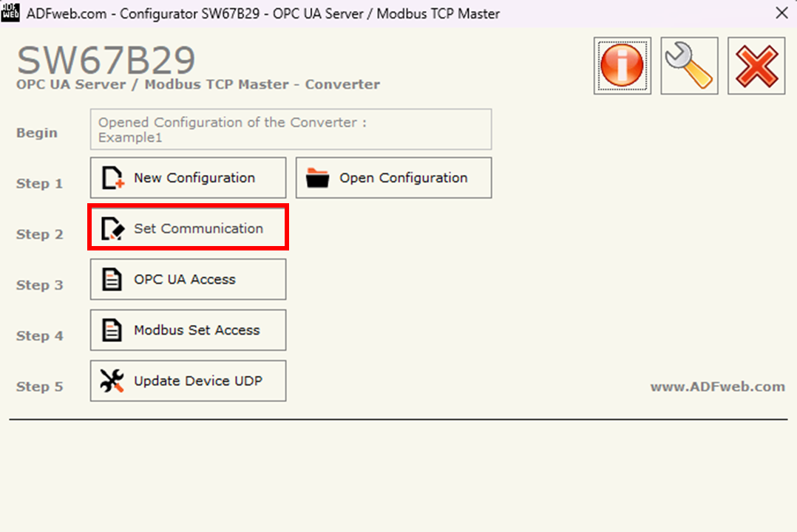Click the Step 3 label
The image size is (797, 532).
pyautogui.click(x=40, y=285)
